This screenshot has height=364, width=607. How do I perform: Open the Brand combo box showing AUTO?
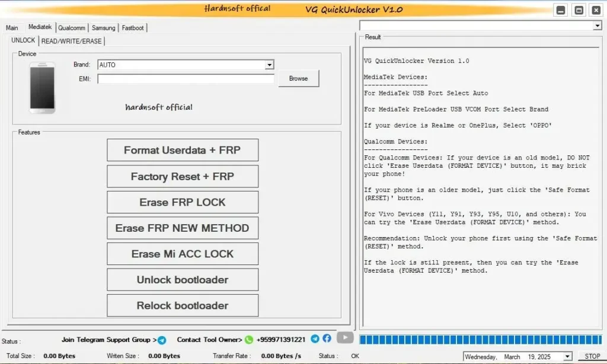point(186,65)
